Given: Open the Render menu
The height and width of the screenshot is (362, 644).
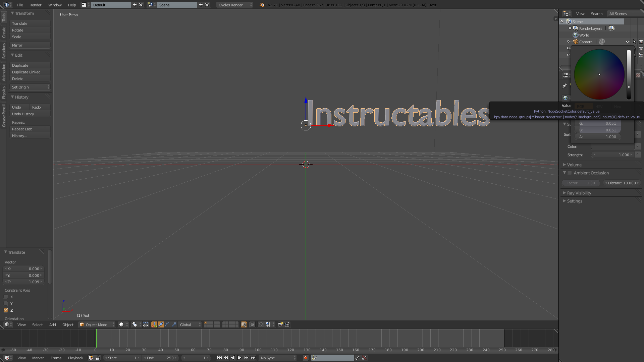Looking at the screenshot, I should 35,5.
